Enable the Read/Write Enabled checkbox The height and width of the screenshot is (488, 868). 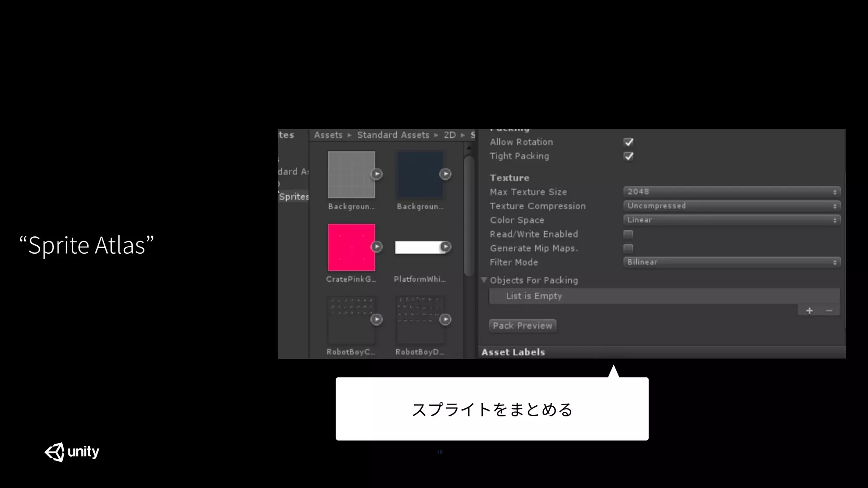pyautogui.click(x=629, y=234)
